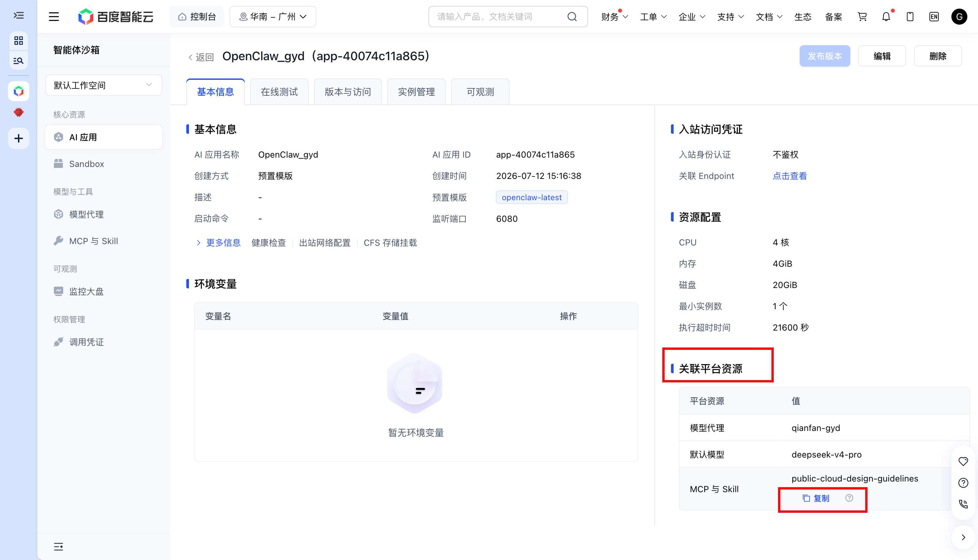
Task: Expand 更多信息 section
Action: [219, 243]
